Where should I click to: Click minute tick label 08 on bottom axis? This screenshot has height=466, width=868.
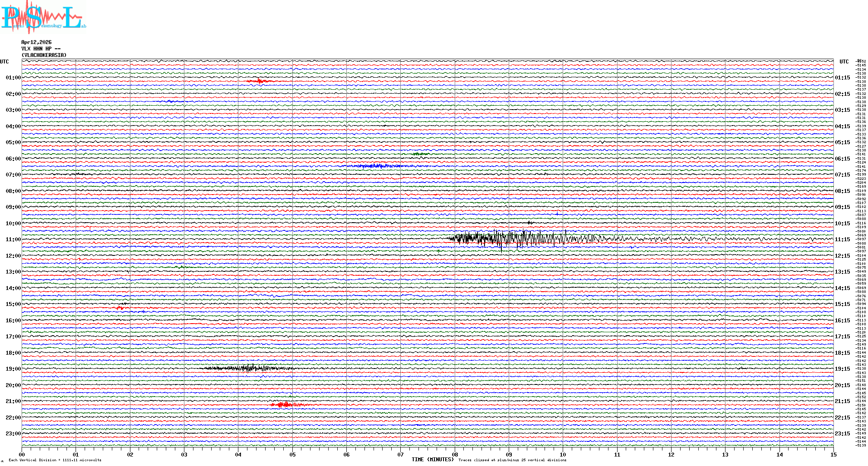[x=455, y=455]
